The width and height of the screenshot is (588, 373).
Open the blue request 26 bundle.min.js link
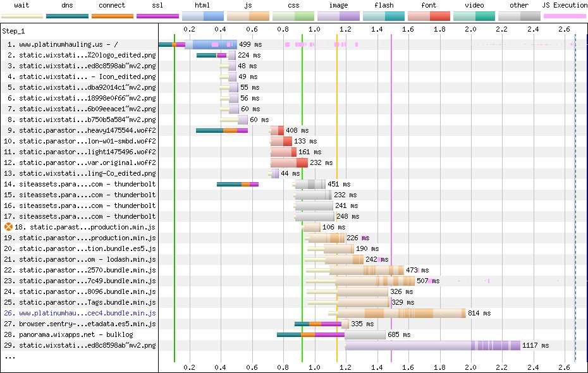coord(87,313)
